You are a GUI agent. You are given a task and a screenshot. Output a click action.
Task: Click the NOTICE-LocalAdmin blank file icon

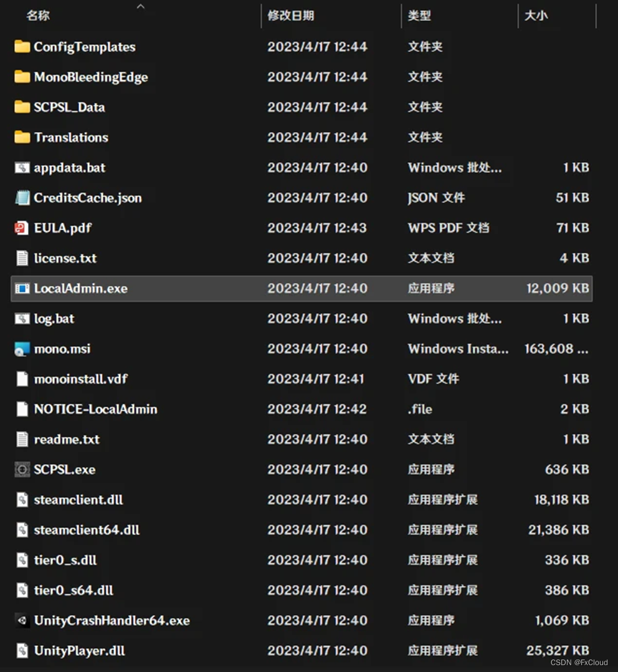[22, 410]
